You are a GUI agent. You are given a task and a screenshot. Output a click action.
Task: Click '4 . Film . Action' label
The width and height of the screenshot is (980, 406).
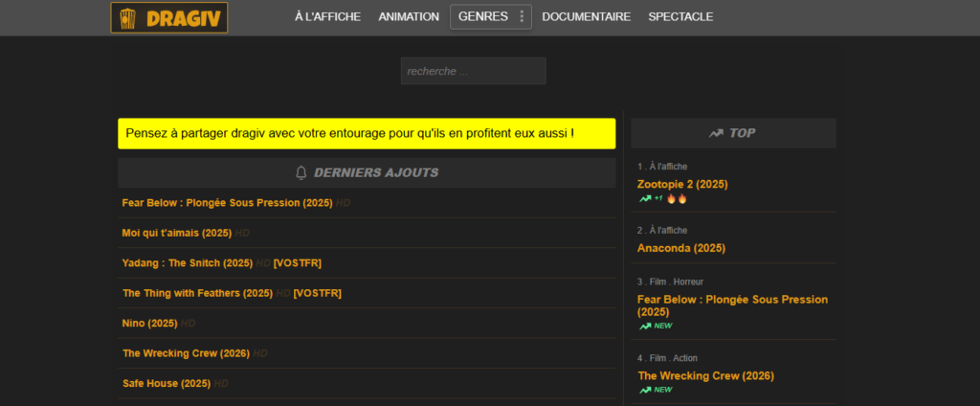coord(667,358)
